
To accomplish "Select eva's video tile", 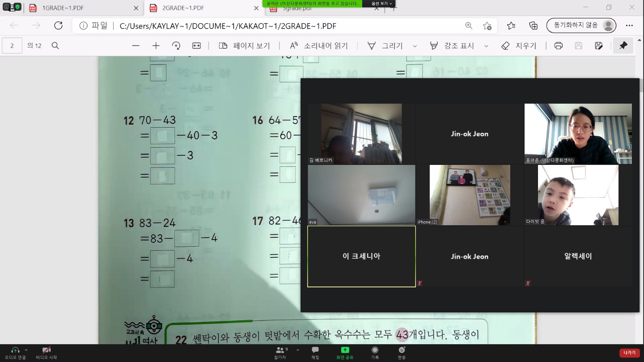I will coord(361,195).
